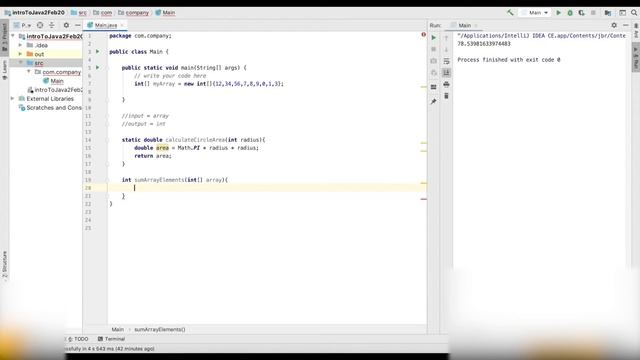Collapse all in the Project panel
This screenshot has width=640, height=360.
click(x=51, y=25)
